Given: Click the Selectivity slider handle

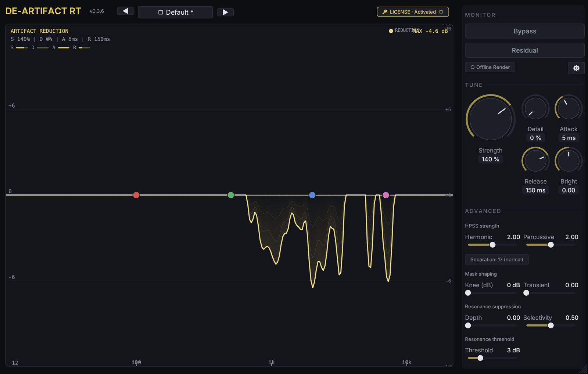Looking at the screenshot, I should tap(551, 326).
